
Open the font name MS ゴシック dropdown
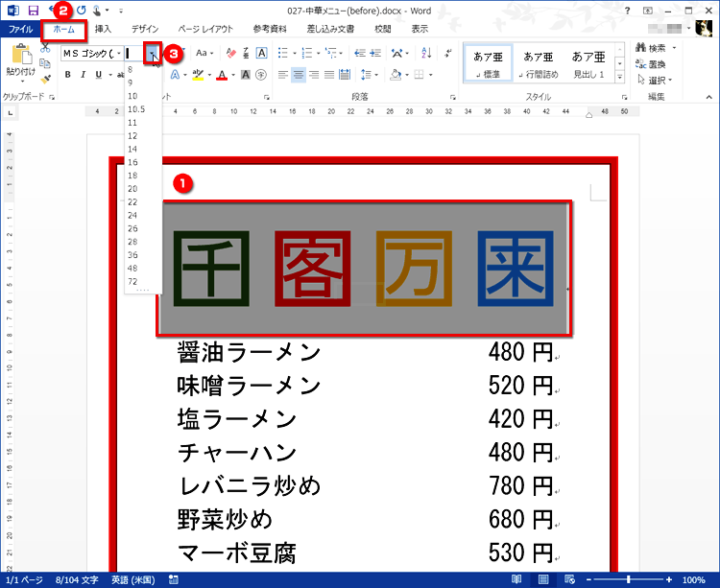click(x=119, y=53)
